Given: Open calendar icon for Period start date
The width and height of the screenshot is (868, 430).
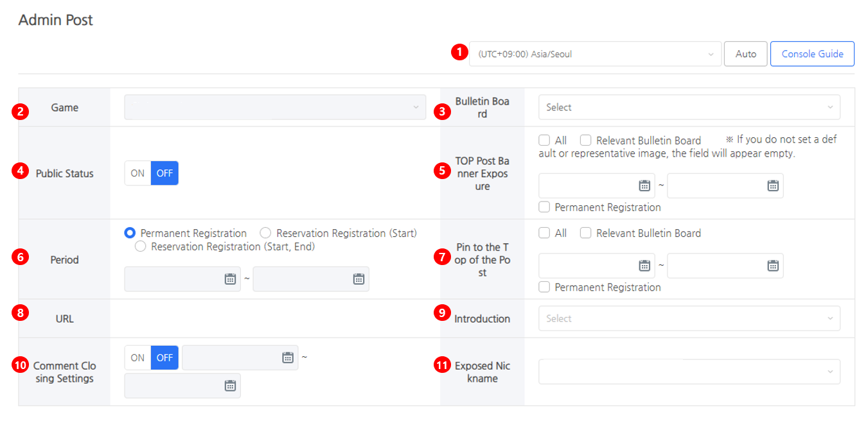Looking at the screenshot, I should click(x=230, y=279).
